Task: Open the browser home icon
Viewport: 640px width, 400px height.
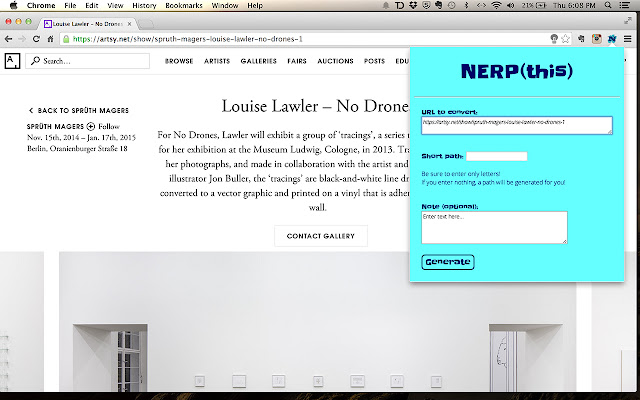Action: (x=50, y=39)
